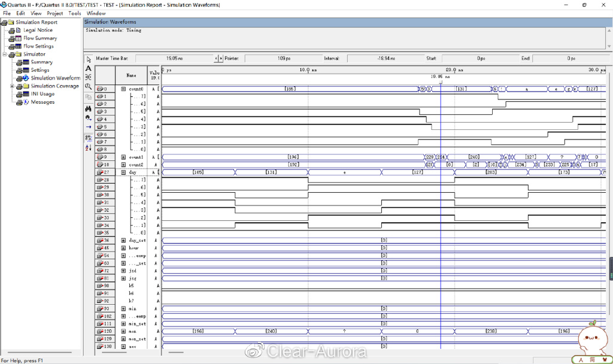Image resolution: width=613 pixels, height=364 pixels.
Task: Open Flow Settings in report tree
Action: pos(38,46)
